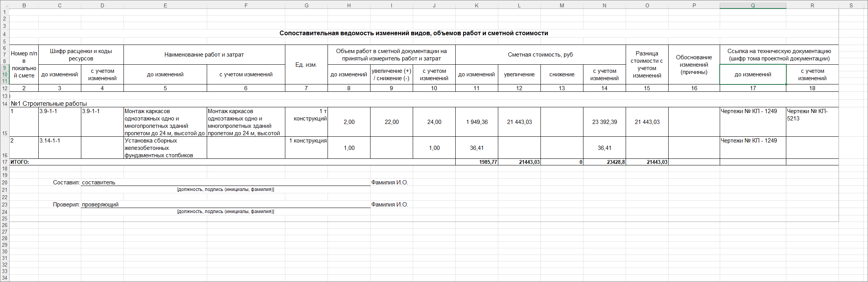The image size is (868, 282).
Task: Select the 'Установка сборных железобетонных фундаментных столбиков' cell
Action: pyautogui.click(x=165, y=148)
